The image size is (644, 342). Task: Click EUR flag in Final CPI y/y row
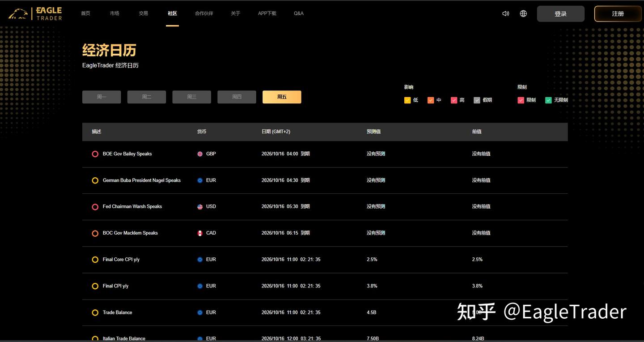(x=200, y=286)
